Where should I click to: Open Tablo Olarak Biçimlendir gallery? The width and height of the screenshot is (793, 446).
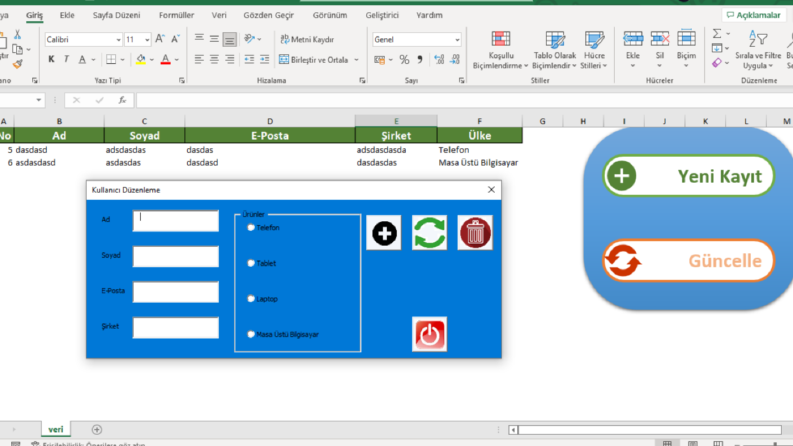click(555, 50)
